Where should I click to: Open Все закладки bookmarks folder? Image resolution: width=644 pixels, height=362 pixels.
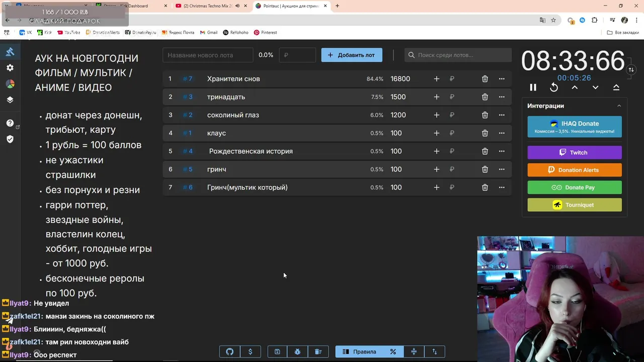click(x=623, y=32)
